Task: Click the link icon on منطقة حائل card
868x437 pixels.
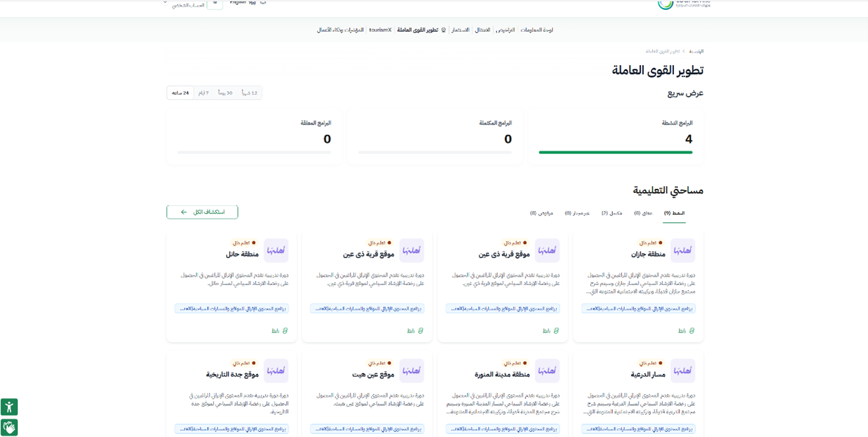Action: [285, 331]
